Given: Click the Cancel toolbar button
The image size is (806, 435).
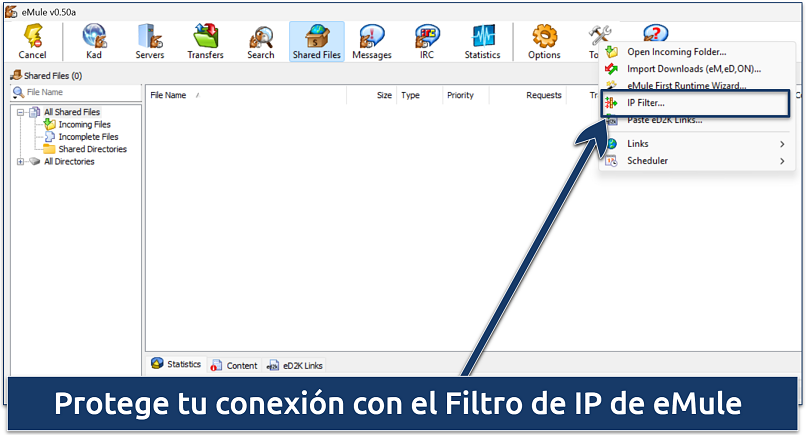Looking at the screenshot, I should [32, 42].
